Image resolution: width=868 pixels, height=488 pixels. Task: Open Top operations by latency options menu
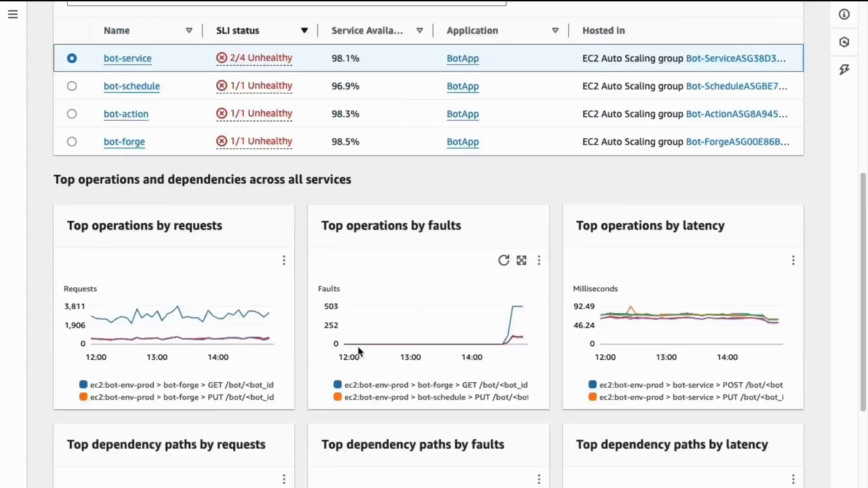point(793,260)
